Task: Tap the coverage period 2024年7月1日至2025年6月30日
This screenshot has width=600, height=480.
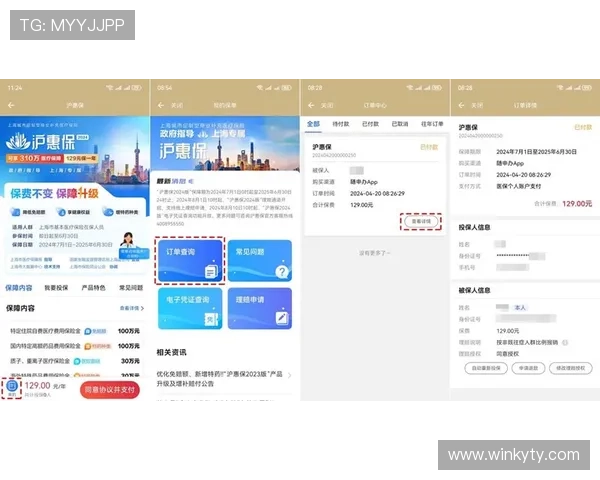Action: pos(536,152)
